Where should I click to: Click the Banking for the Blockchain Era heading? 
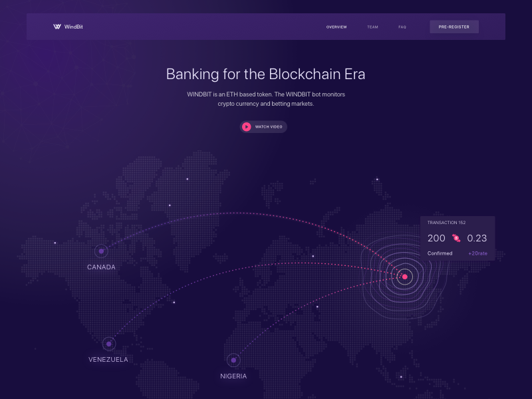pyautogui.click(x=265, y=74)
